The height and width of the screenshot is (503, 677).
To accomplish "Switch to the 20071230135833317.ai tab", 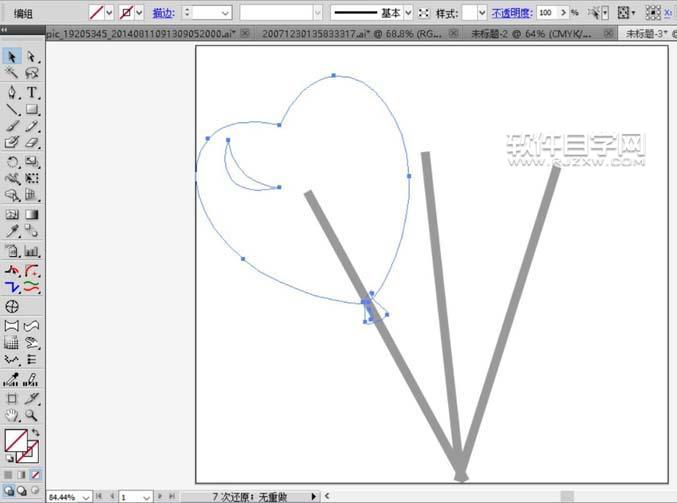I will pyautogui.click(x=350, y=33).
